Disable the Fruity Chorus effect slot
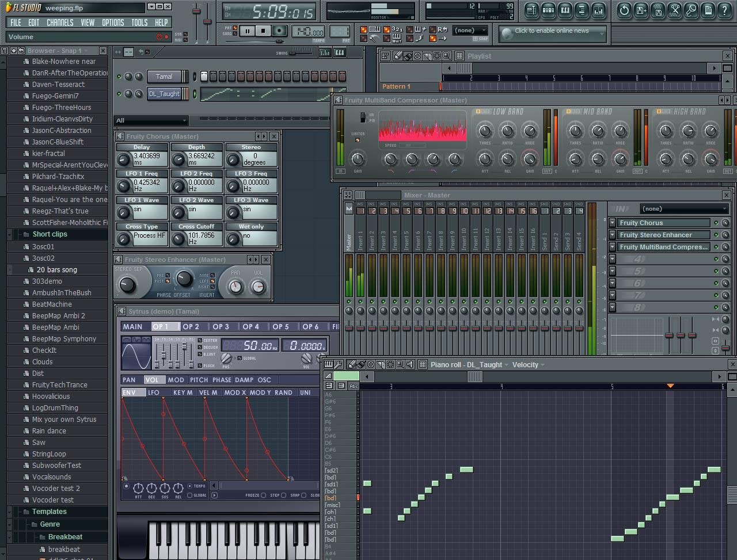This screenshot has height=560, width=737. pyautogui.click(x=716, y=223)
